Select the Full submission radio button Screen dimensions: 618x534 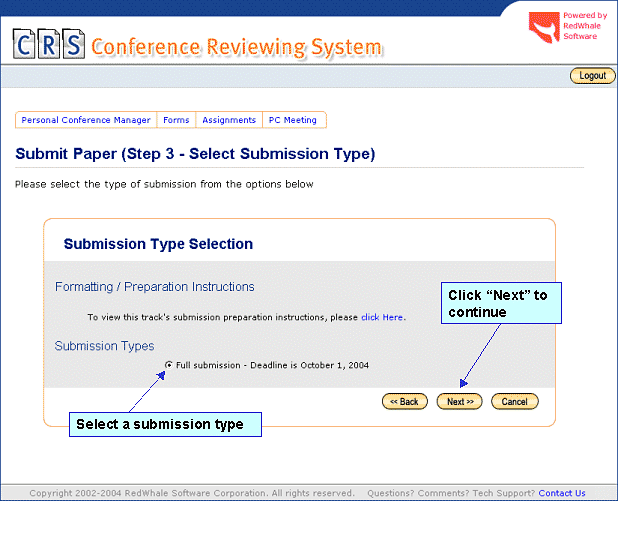(168, 365)
